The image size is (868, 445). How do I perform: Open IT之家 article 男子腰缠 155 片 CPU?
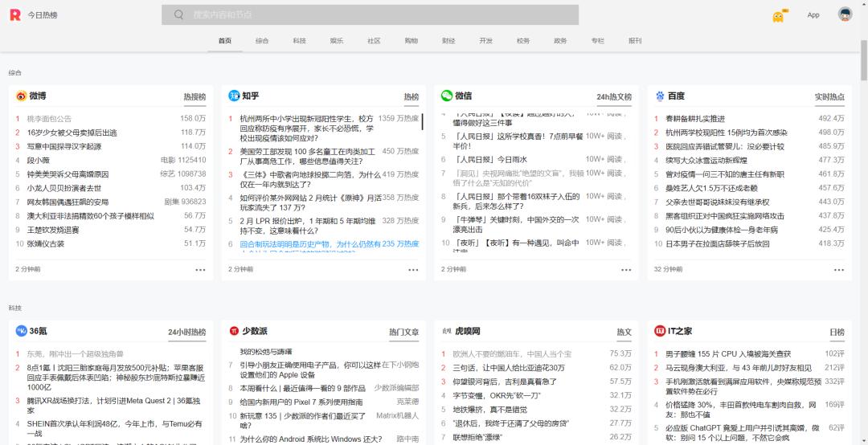728,353
